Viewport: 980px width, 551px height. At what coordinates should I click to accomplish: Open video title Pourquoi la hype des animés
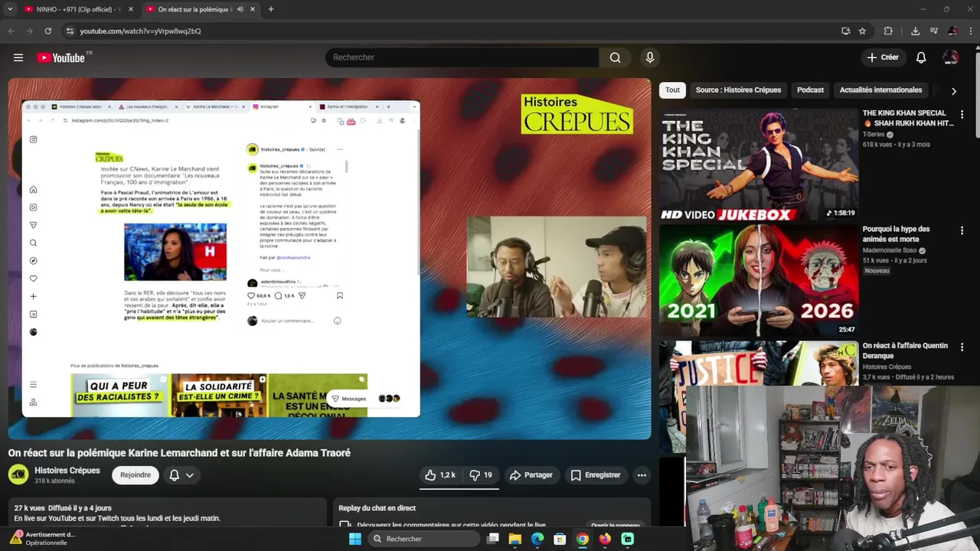897,234
